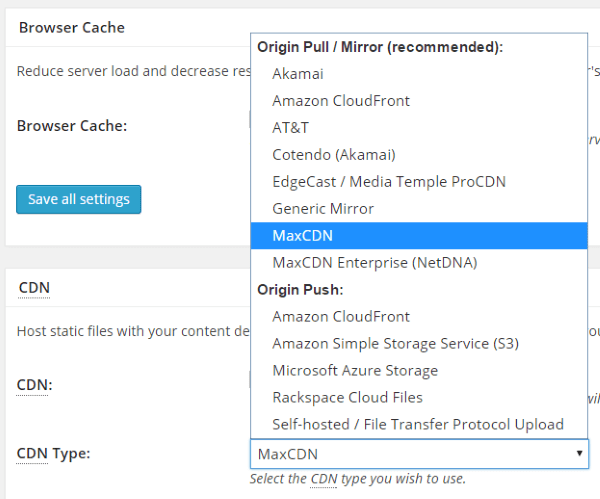Viewport: 600px width, 499px height.
Task: Click the Browser Cache section heading
Action: pos(71,27)
